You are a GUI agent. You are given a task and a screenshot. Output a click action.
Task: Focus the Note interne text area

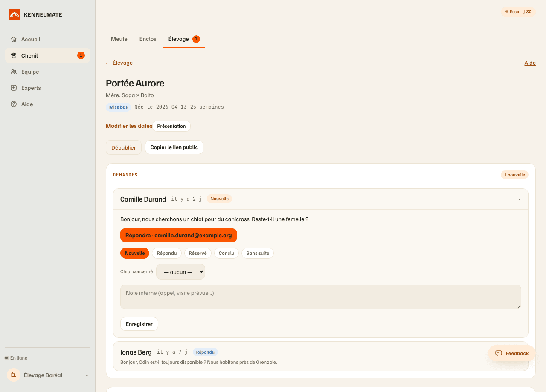click(x=321, y=297)
